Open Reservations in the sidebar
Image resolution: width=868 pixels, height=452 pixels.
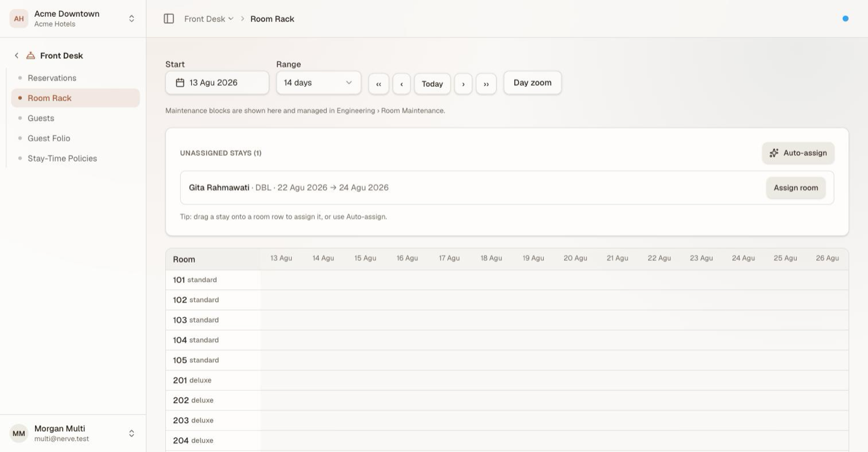(75, 78)
